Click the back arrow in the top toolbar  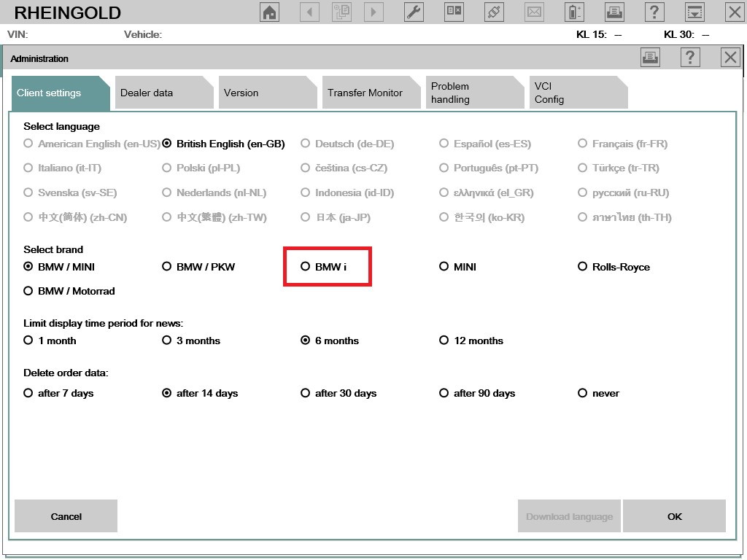pos(309,12)
